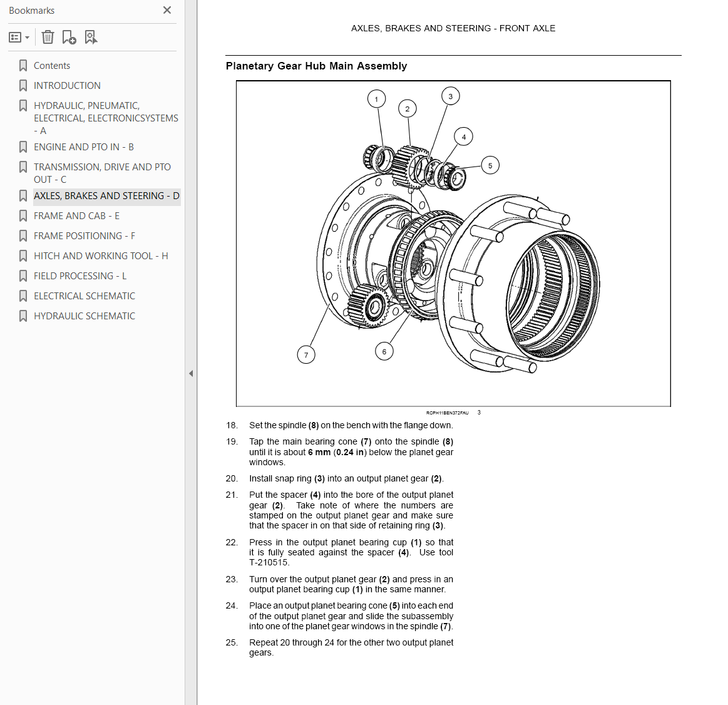Open the INTRODUCTION bookmark
728x705 pixels.
(67, 85)
